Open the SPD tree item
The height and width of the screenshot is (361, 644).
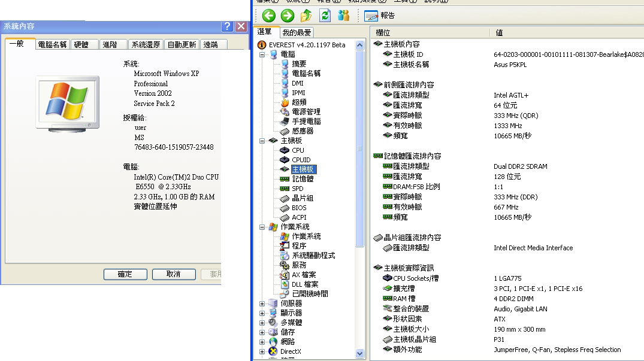(297, 189)
